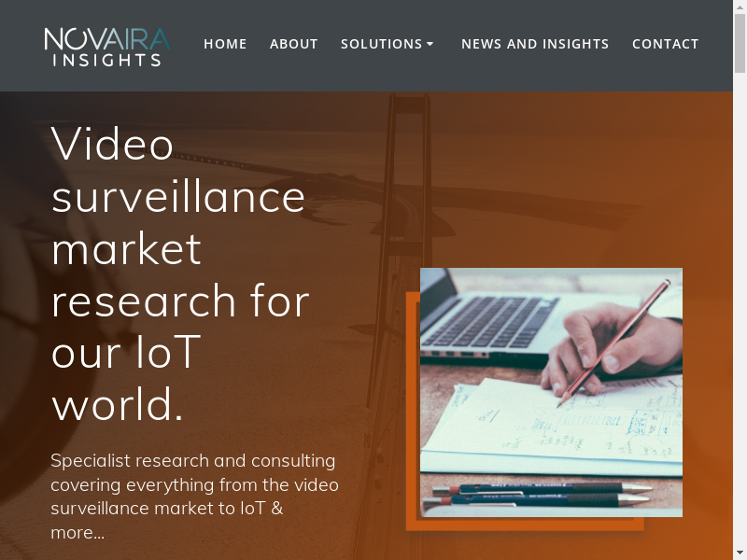Click the Specialist research and consulting paragraph
Screen dimensions: 747x560
[194, 497]
